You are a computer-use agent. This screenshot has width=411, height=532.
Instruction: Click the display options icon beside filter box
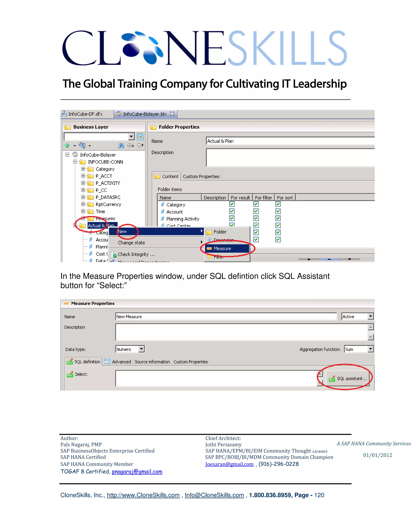[x=140, y=137]
